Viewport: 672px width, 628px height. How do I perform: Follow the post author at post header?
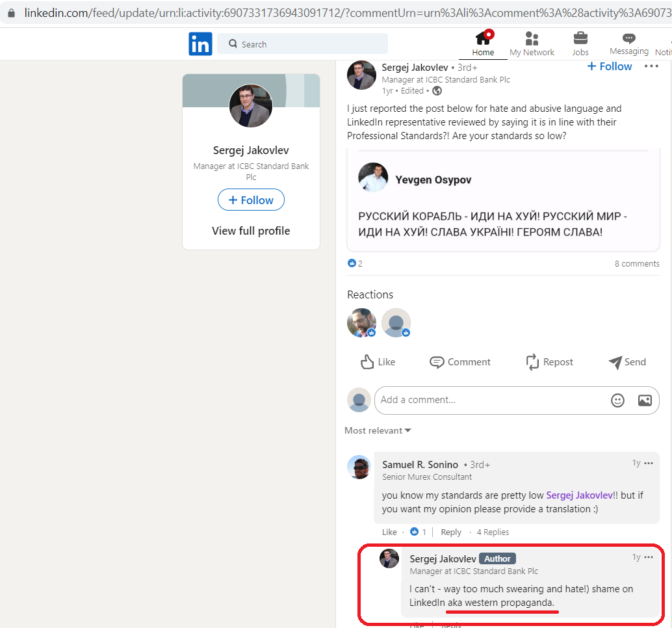(609, 66)
